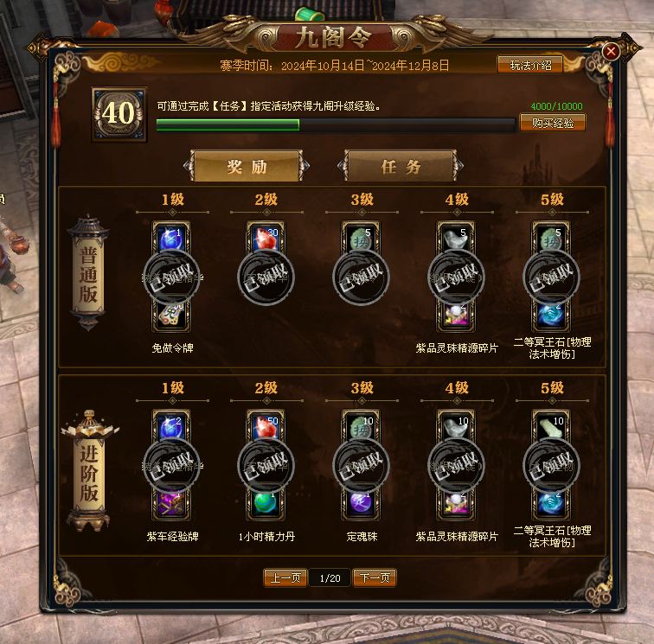Click the 玩法介绍 button
This screenshot has height=644, width=654.
(530, 65)
